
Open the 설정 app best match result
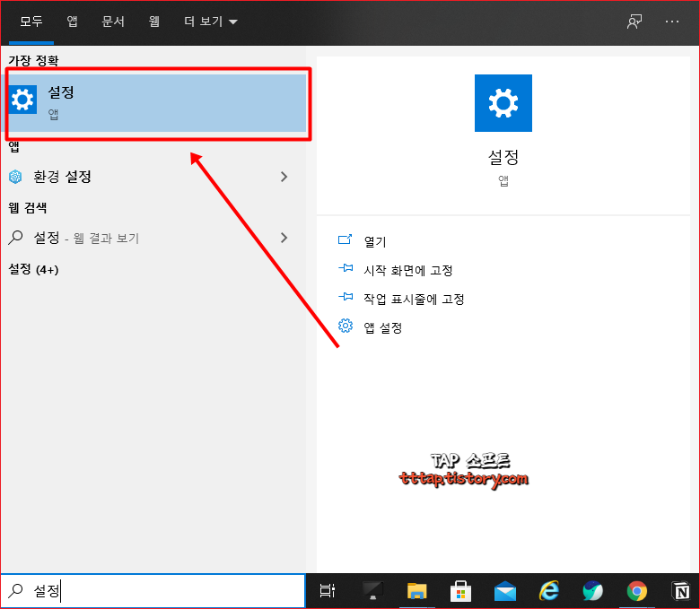[154, 103]
